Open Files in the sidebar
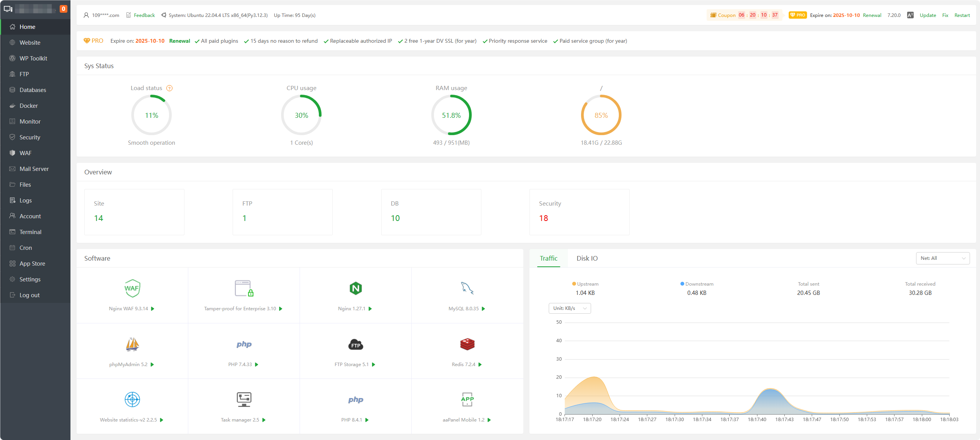 [35, 185]
